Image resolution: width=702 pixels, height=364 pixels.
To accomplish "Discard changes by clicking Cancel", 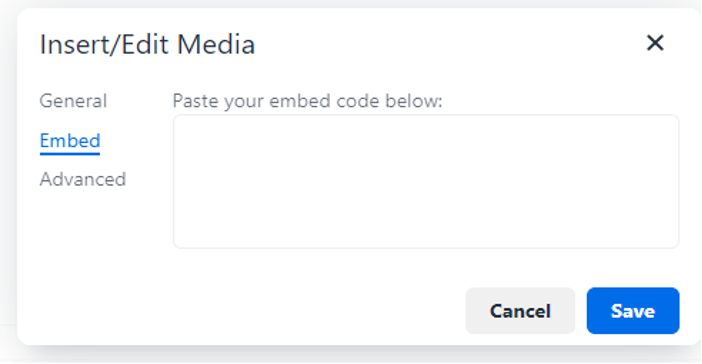I will click(520, 311).
